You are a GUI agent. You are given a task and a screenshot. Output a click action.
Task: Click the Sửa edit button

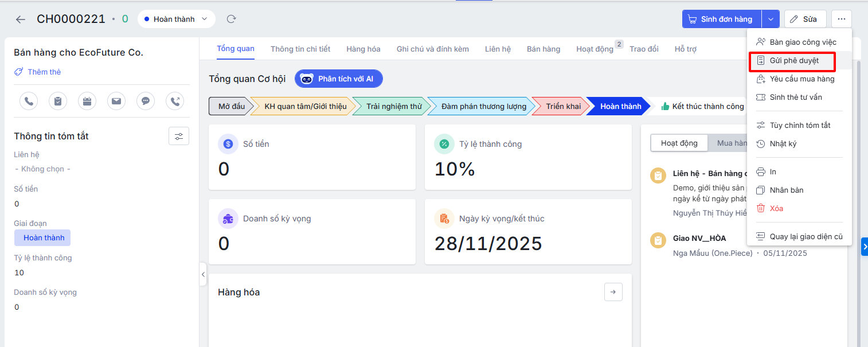[x=804, y=19]
